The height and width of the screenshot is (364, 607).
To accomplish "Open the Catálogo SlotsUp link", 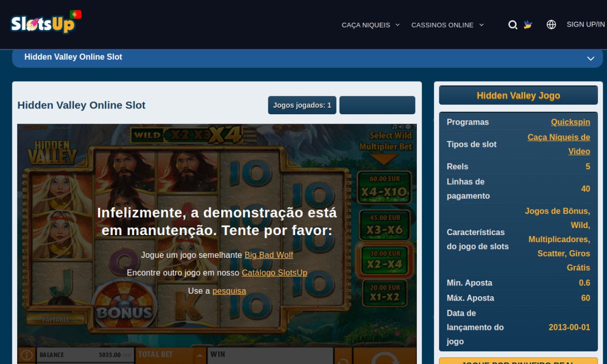I will [274, 273].
